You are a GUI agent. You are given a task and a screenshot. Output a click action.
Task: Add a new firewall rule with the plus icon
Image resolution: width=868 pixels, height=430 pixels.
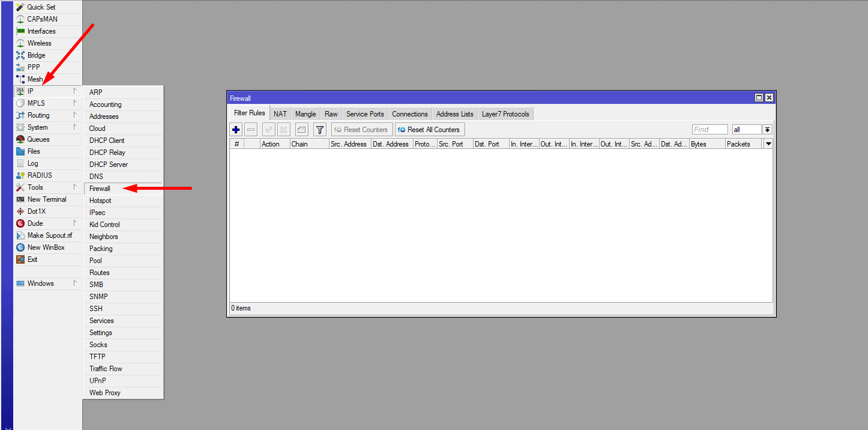(x=236, y=130)
